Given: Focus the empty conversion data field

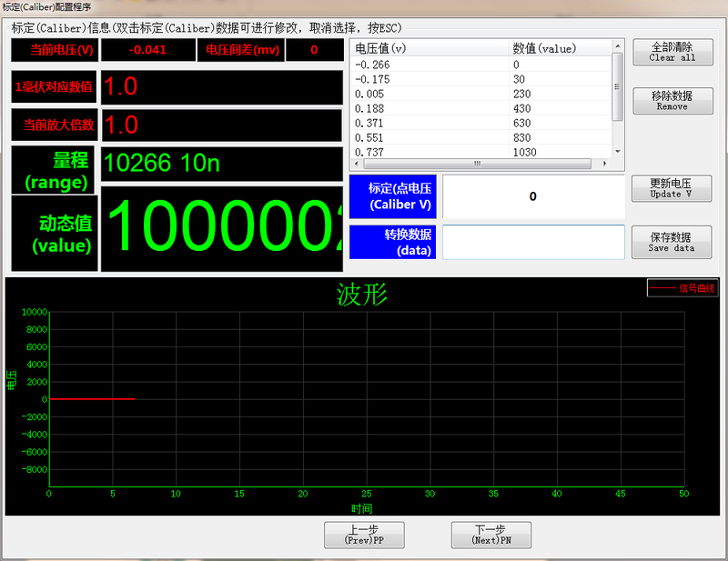Looking at the screenshot, I should coord(532,243).
